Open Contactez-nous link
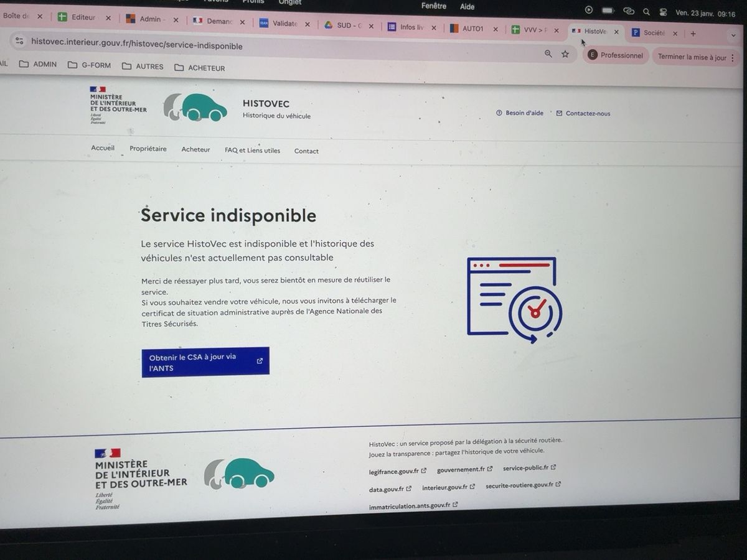 [x=583, y=113]
